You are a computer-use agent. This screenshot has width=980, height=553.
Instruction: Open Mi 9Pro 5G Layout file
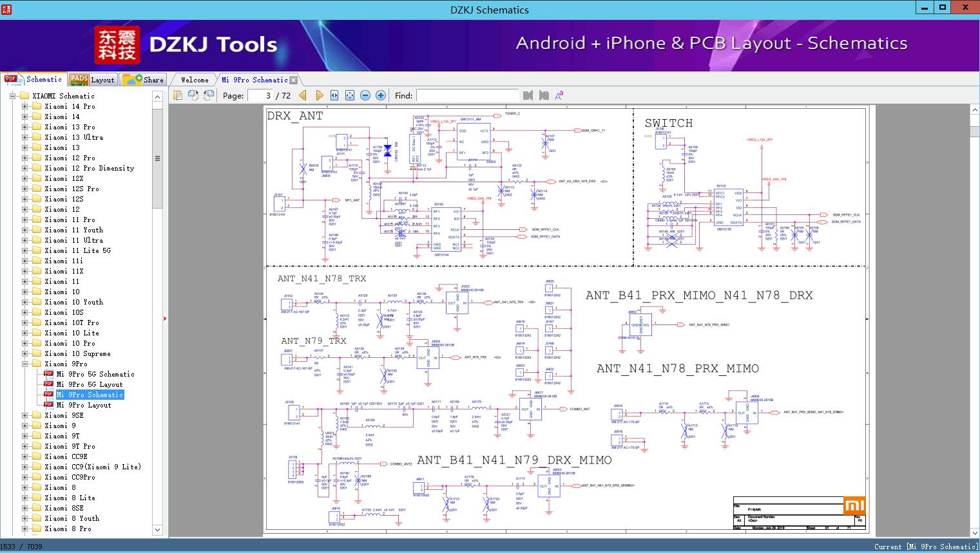89,384
